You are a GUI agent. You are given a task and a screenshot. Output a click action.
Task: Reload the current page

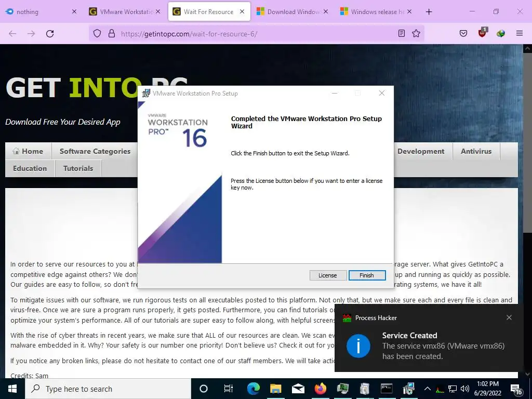click(x=50, y=34)
